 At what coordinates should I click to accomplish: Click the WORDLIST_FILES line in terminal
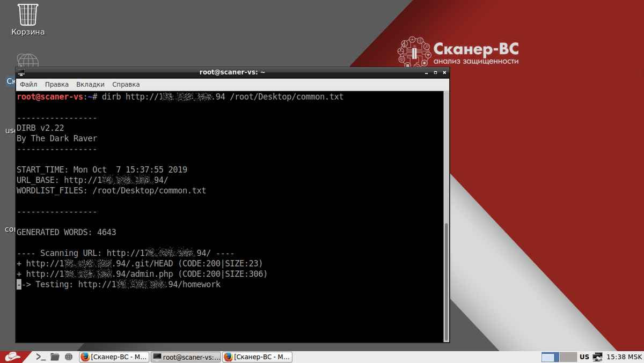click(111, 190)
